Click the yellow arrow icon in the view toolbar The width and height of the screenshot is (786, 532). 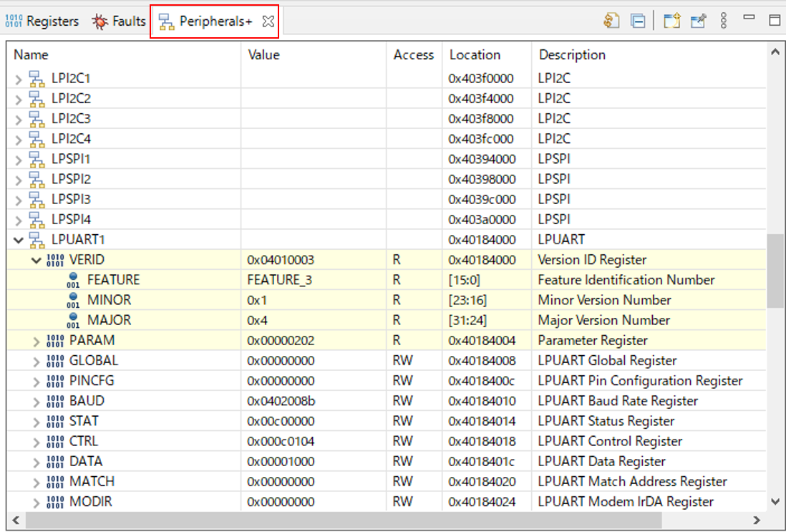tap(611, 21)
